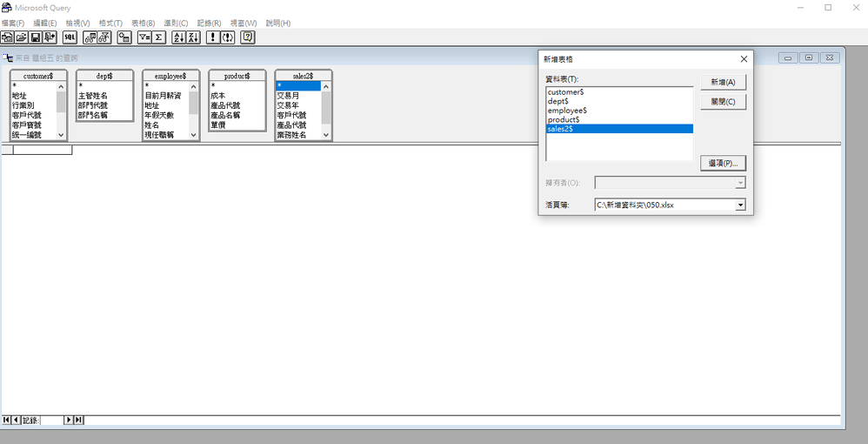This screenshot has width=868, height=444.
Task: Open the 記錄(R) menu
Action: [x=210, y=24]
